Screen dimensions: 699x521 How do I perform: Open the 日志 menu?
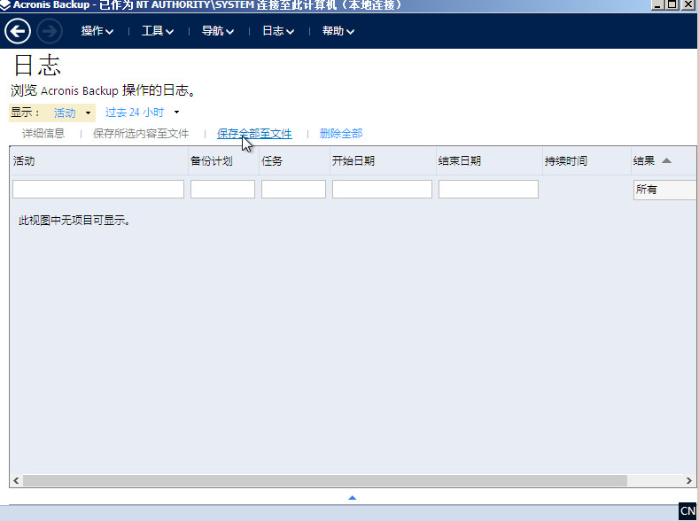tap(278, 31)
